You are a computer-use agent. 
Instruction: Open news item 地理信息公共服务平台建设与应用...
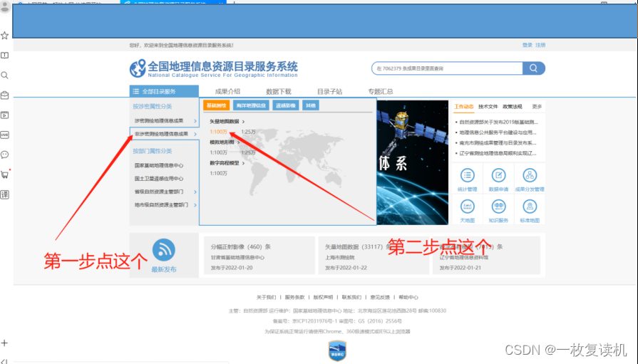point(498,132)
